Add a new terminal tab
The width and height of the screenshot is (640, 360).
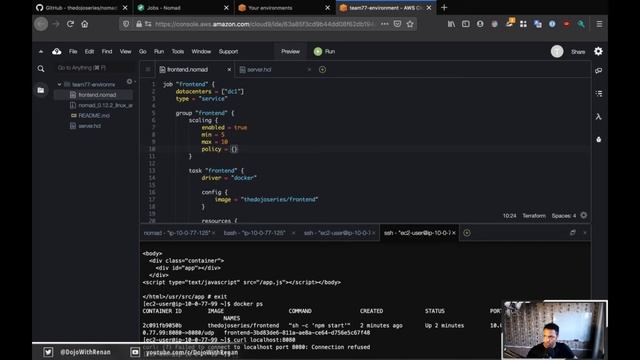pyautogui.click(x=467, y=233)
